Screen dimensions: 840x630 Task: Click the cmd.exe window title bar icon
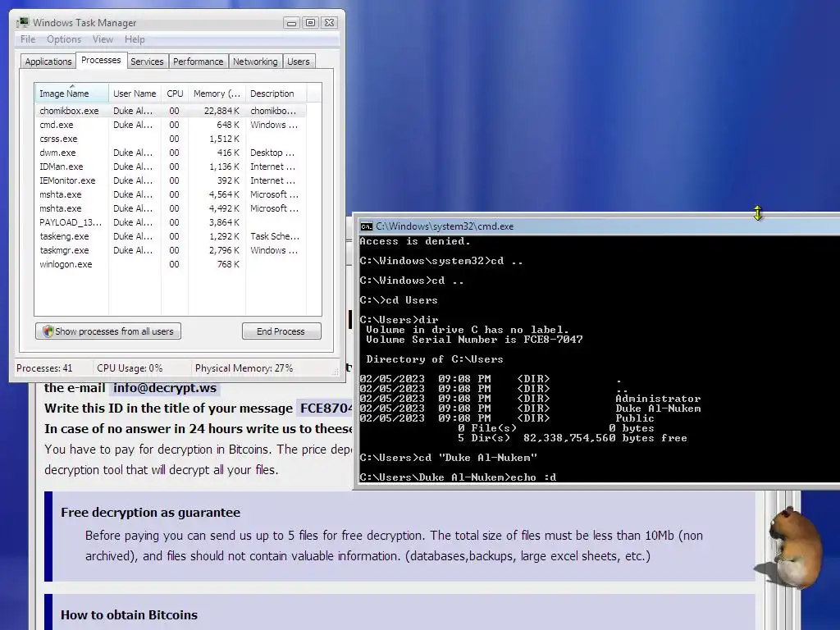tap(367, 226)
